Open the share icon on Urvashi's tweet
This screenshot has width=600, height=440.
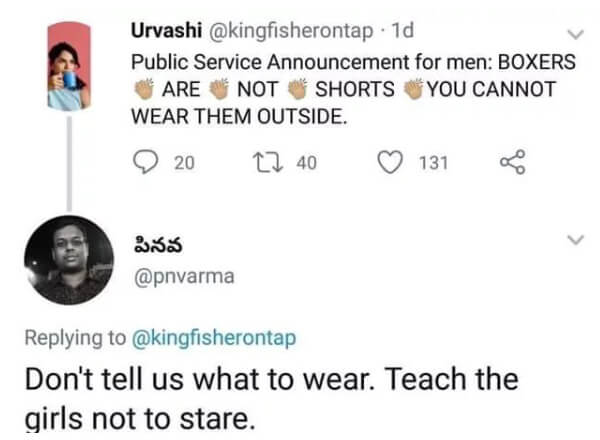(x=512, y=163)
